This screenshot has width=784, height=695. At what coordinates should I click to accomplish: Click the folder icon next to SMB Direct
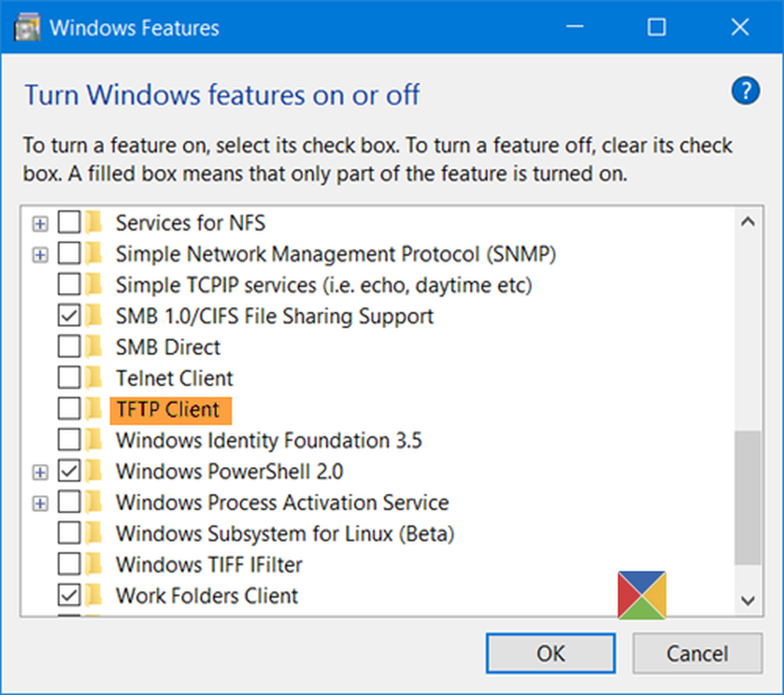(95, 347)
